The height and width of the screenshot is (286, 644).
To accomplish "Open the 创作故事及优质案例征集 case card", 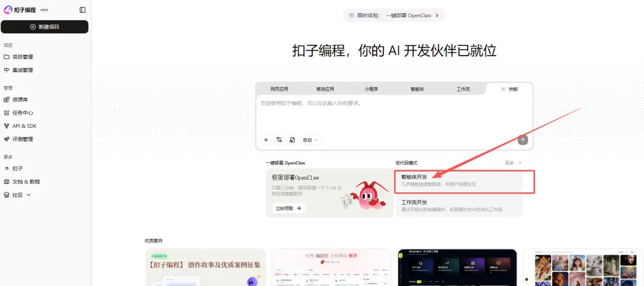I will pos(205,267).
